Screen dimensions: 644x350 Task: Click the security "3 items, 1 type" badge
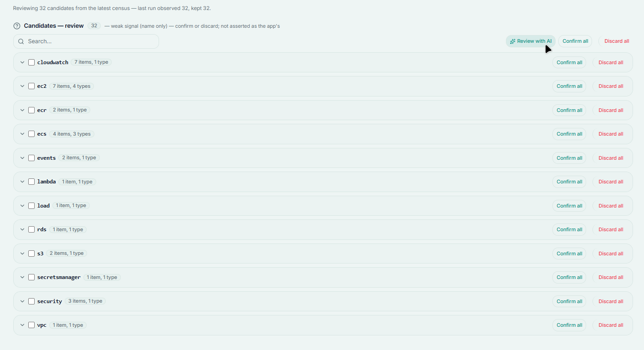tap(85, 301)
